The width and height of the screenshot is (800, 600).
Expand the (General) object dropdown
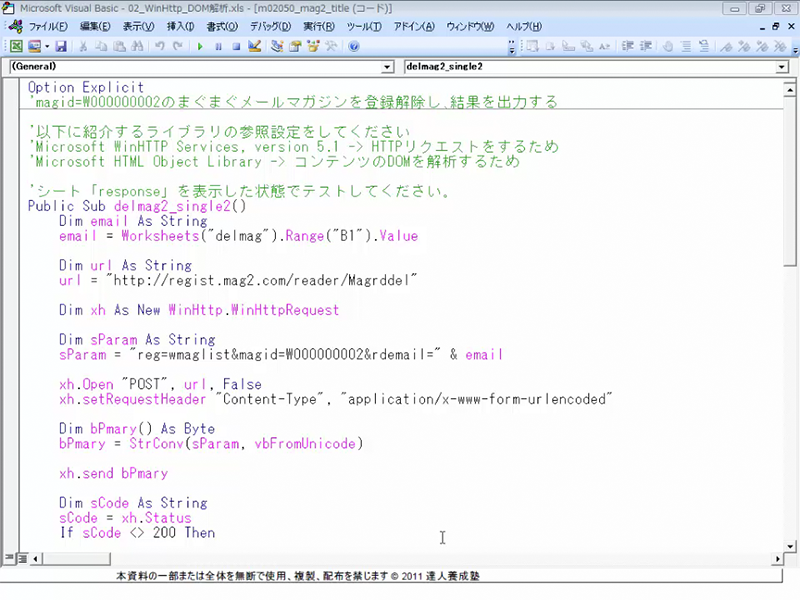pyautogui.click(x=388, y=67)
